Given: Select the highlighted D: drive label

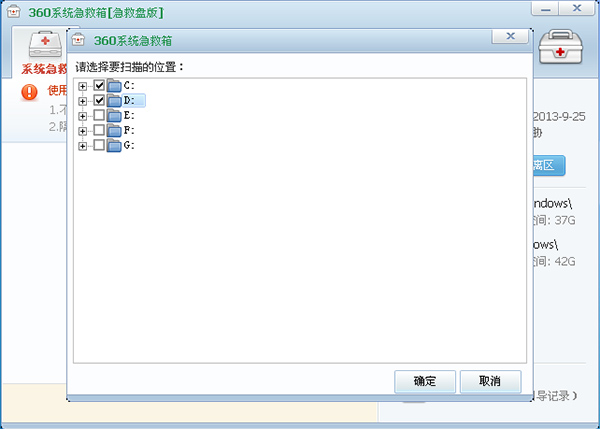Looking at the screenshot, I should pos(134,100).
